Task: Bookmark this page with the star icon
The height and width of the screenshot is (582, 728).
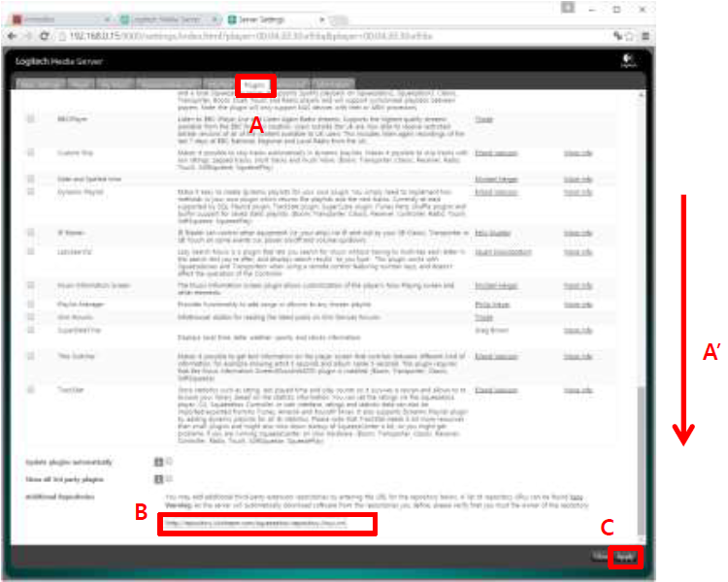Action: [x=629, y=36]
